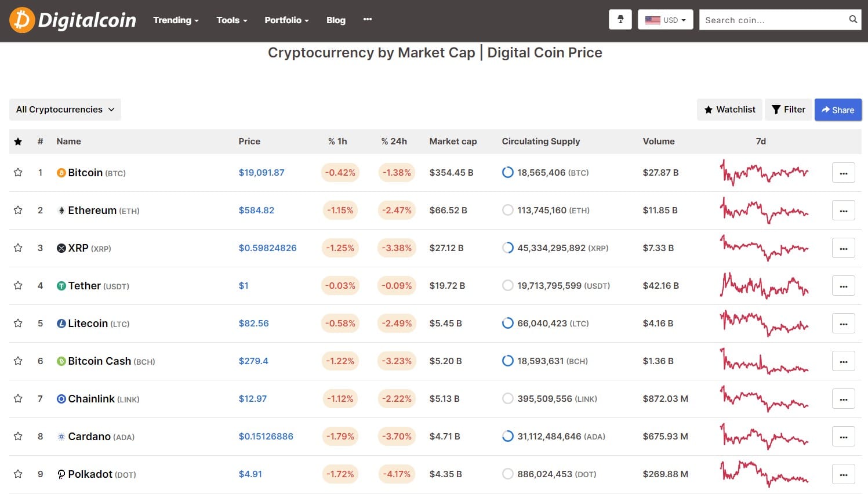
Task: View Cardano 7d sparkline chart
Action: (764, 437)
